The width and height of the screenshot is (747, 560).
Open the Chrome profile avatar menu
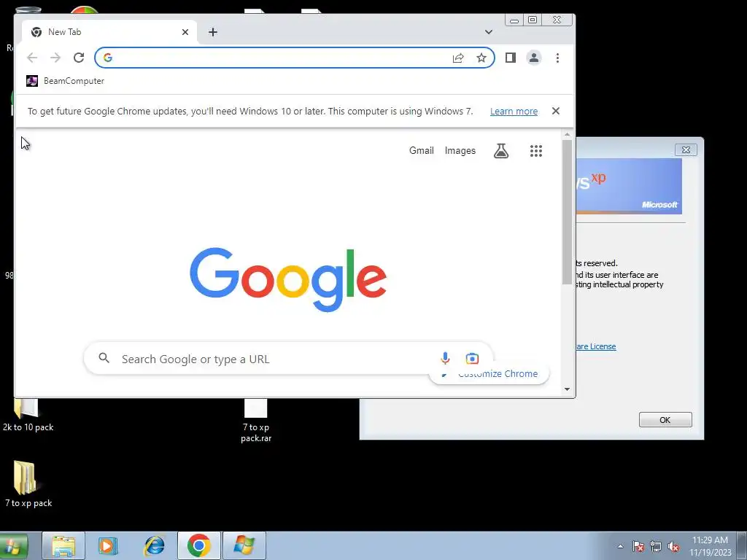533,58
